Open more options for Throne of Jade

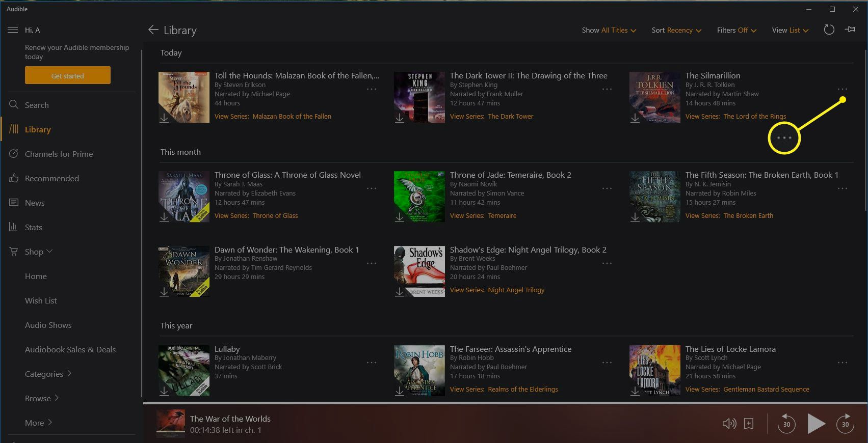coord(607,188)
